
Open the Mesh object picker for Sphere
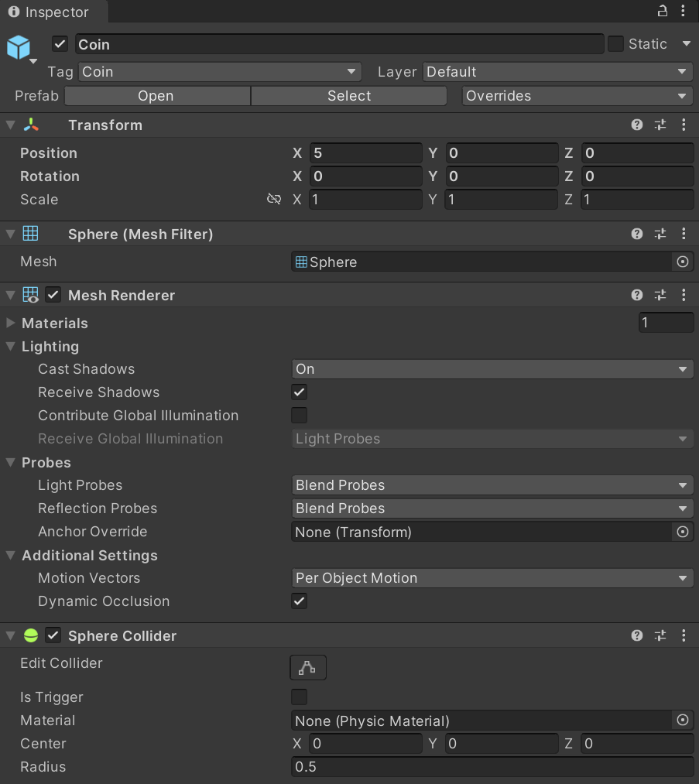click(682, 262)
